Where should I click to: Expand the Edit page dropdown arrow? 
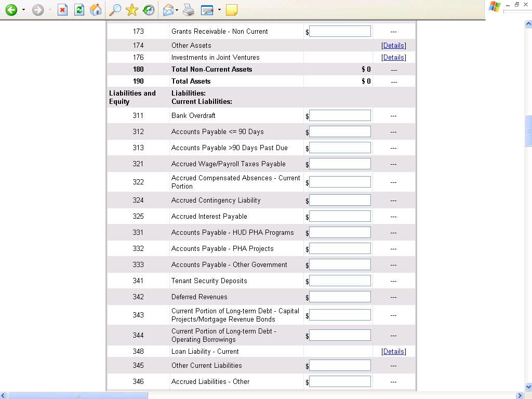219,10
